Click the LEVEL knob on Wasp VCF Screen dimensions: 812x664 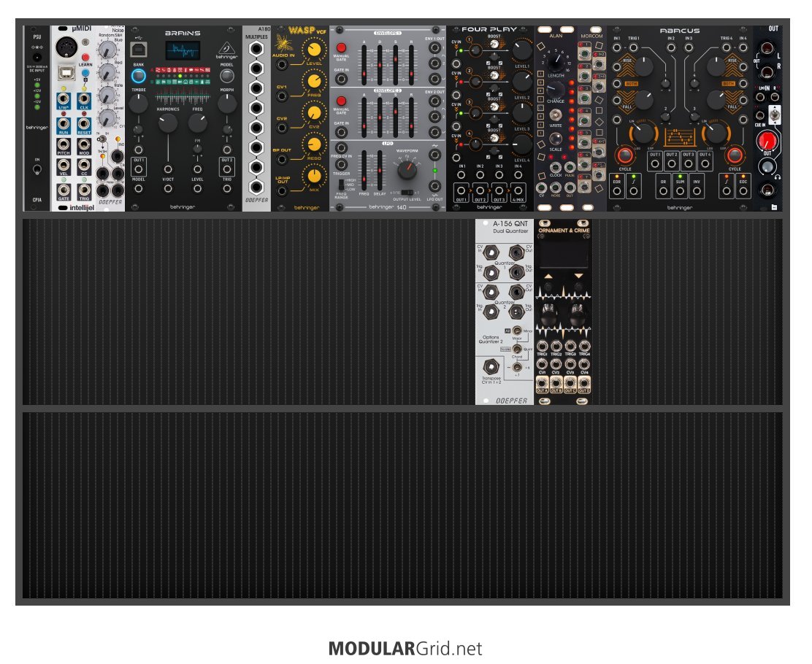[x=314, y=50]
